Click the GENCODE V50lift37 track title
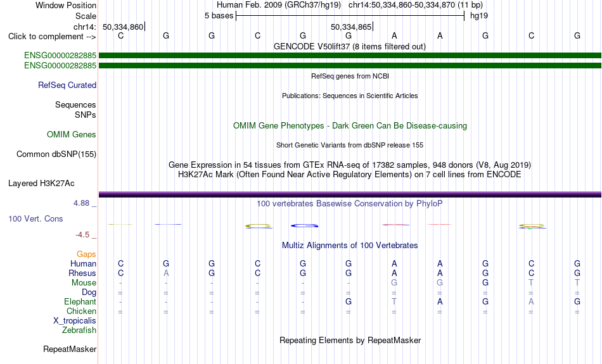 pos(349,46)
